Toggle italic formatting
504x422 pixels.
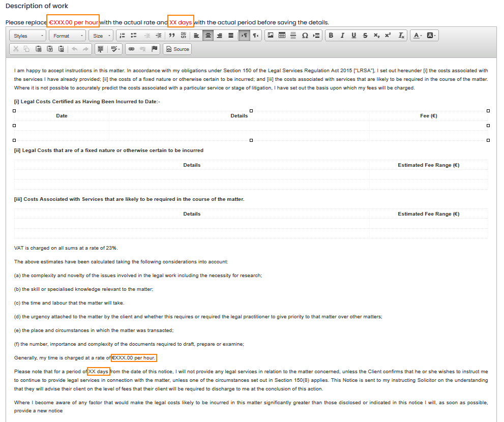coord(342,36)
